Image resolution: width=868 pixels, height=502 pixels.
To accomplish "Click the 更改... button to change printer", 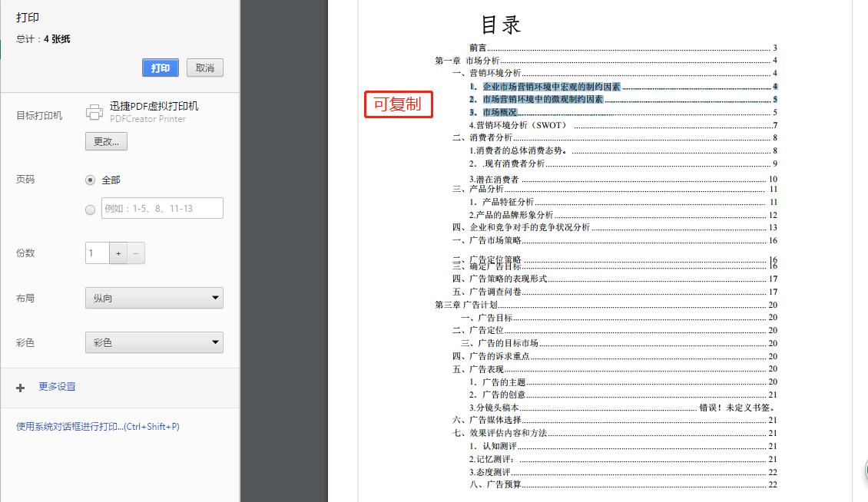I will tap(105, 141).
